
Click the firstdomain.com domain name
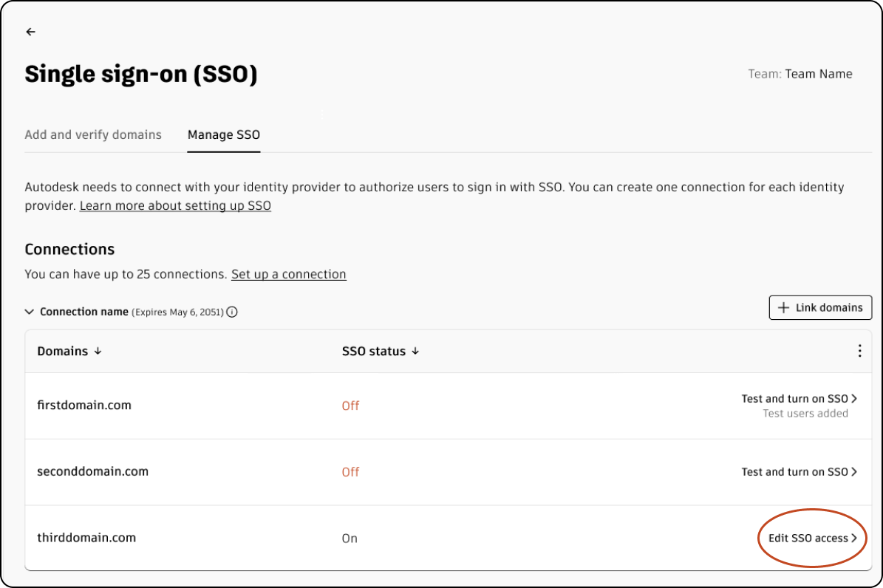click(84, 405)
